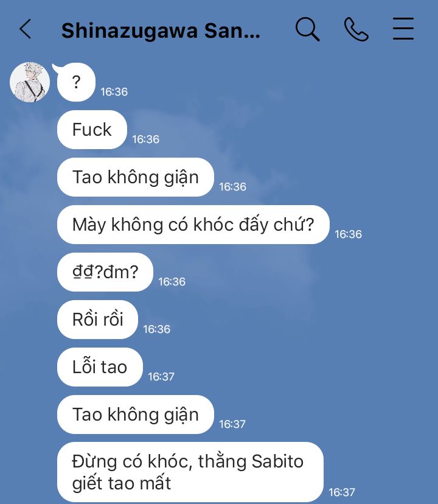Tap the chat title Shinazugawa San...

click(161, 31)
